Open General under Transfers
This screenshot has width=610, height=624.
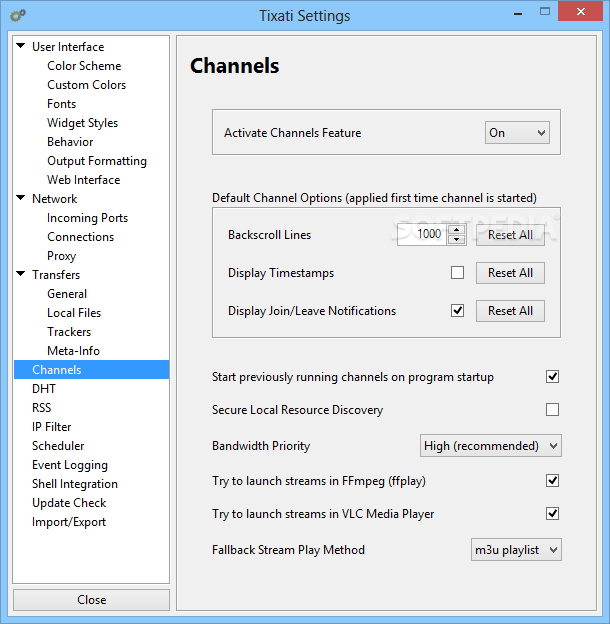[67, 294]
